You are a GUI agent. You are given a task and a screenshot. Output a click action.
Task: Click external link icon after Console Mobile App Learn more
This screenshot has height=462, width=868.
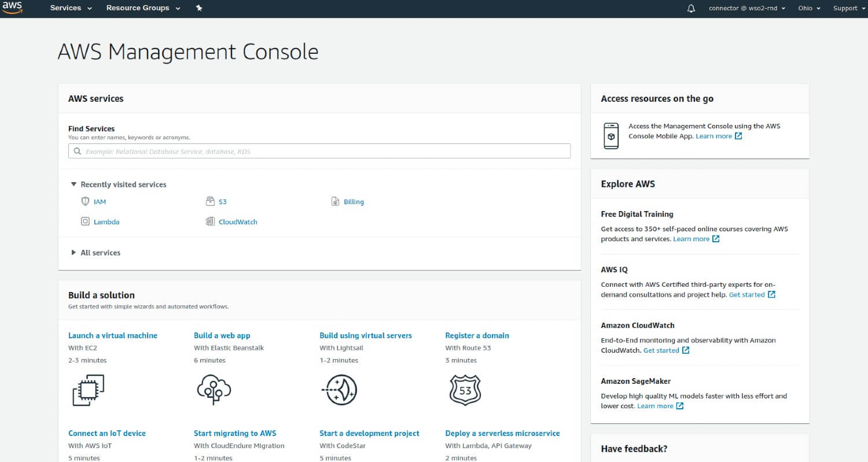(738, 136)
